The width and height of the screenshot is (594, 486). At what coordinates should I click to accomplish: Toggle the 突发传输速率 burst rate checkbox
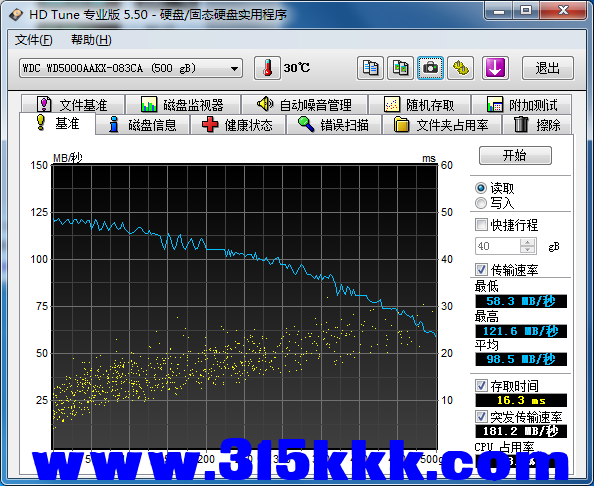tap(481, 417)
